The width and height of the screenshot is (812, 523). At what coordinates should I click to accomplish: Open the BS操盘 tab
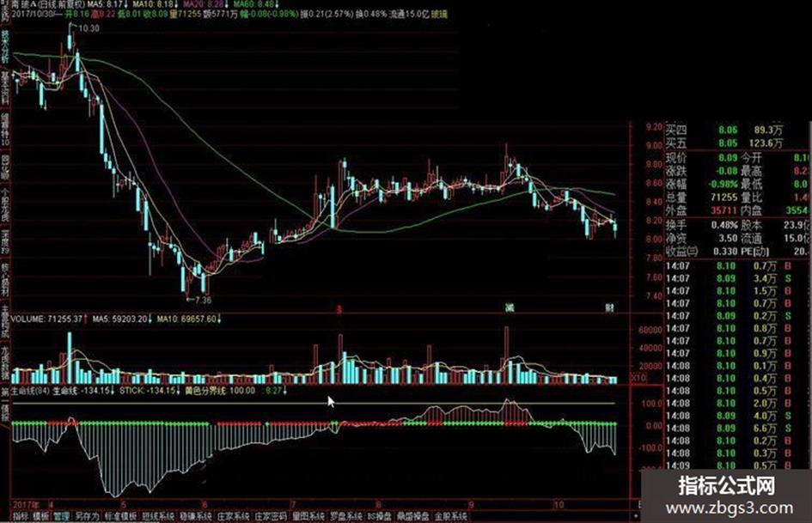coord(380,516)
